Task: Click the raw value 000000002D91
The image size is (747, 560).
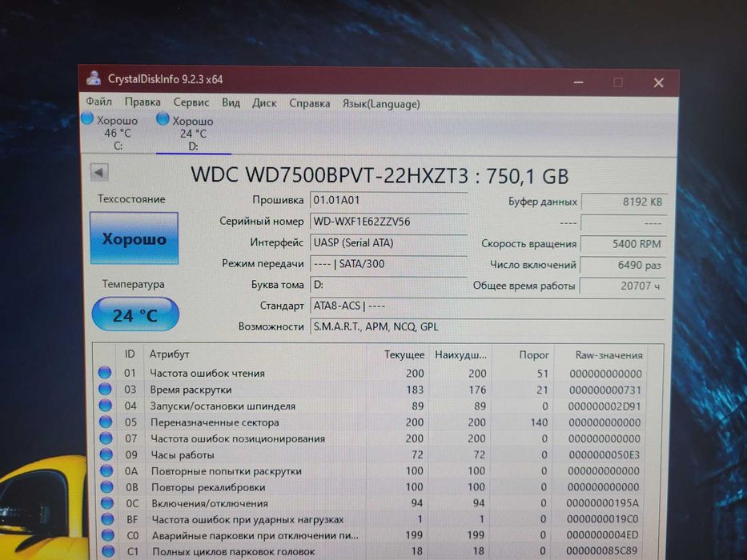Action: [x=604, y=406]
